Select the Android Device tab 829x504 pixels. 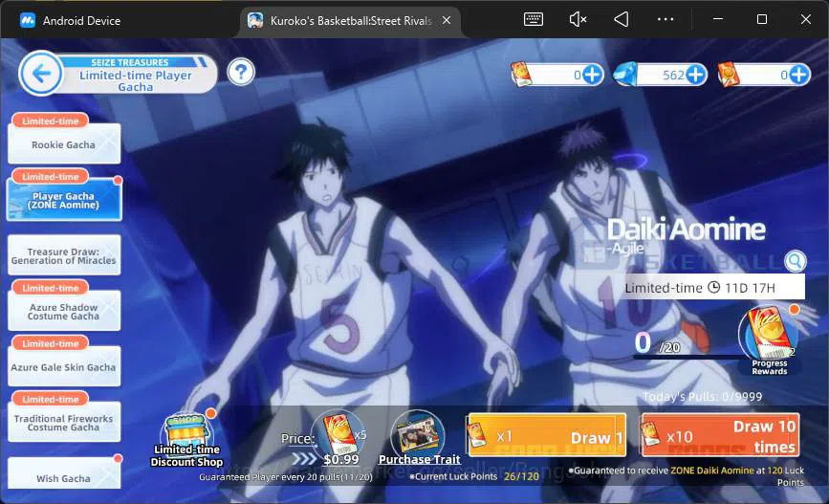pos(71,21)
